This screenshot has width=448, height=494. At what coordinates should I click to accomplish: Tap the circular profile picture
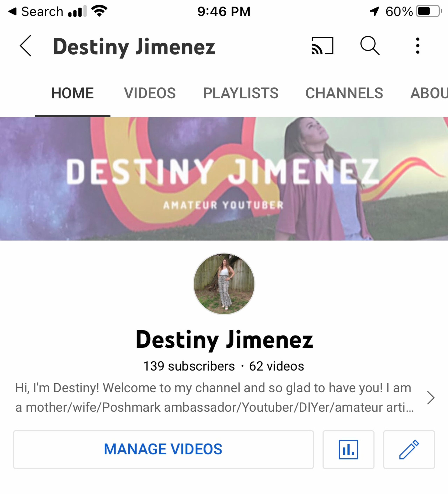(224, 284)
